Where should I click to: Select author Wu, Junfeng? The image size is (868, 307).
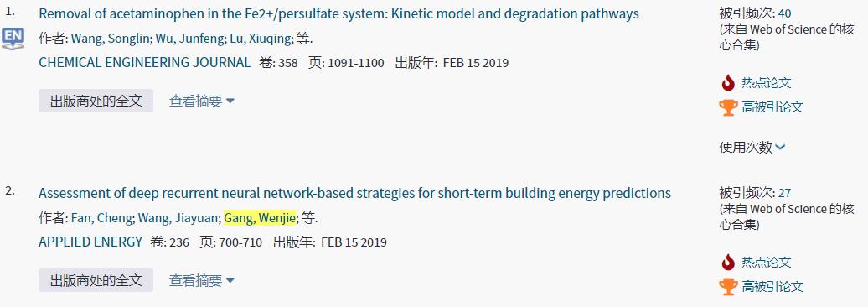pos(188,39)
